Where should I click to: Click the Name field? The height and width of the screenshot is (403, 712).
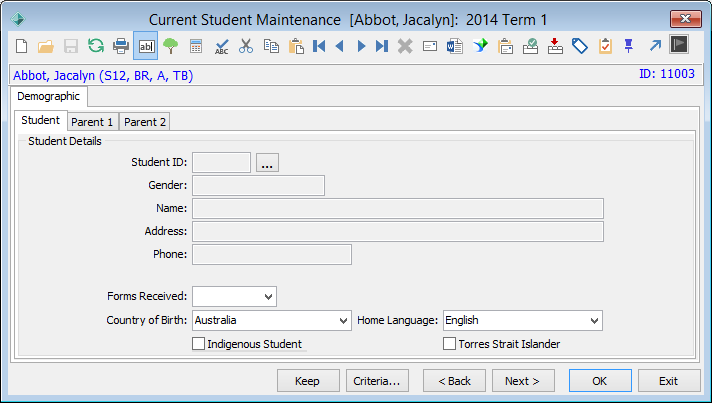pos(398,209)
